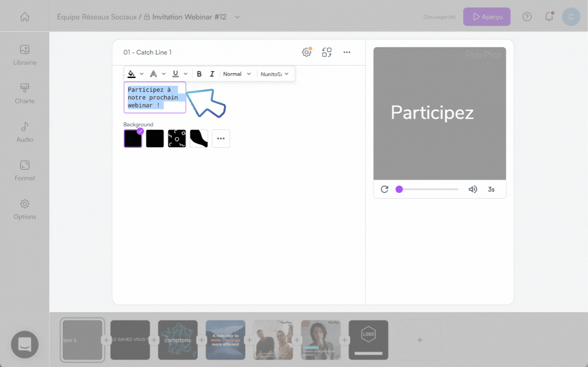Viewport: 588px width, 367px height.
Task: Click the Invitation Webinar #12 title
Action: pos(189,17)
